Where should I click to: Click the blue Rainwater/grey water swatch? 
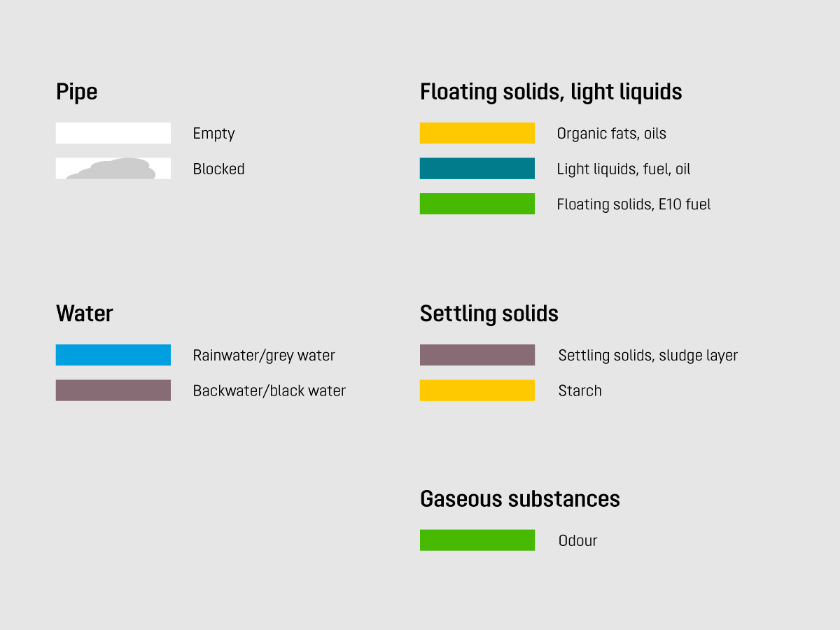[113, 355]
